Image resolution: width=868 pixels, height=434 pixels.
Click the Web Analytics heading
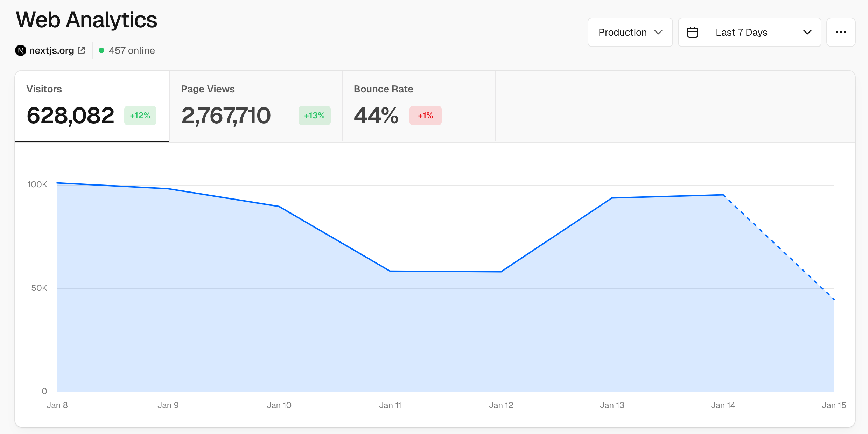click(x=86, y=20)
